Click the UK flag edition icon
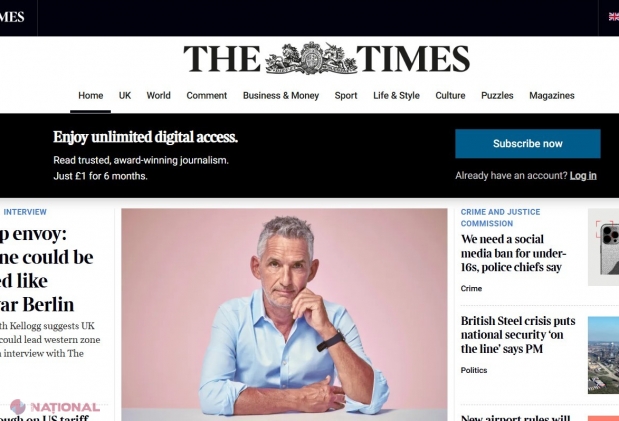The image size is (619, 421). 614,17
